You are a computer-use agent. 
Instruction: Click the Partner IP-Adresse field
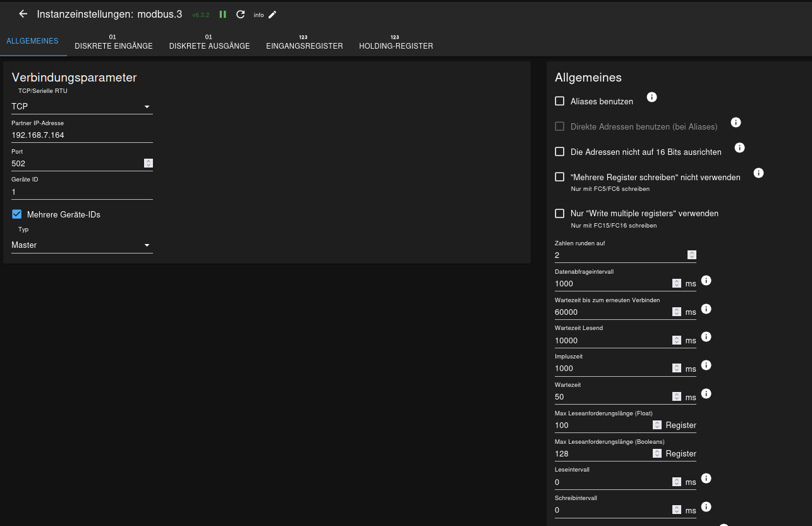(82, 135)
